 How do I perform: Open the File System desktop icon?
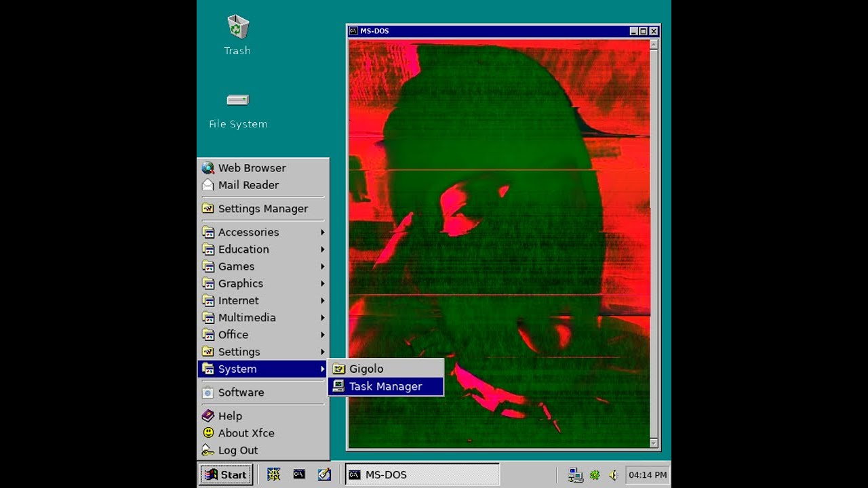click(238, 100)
